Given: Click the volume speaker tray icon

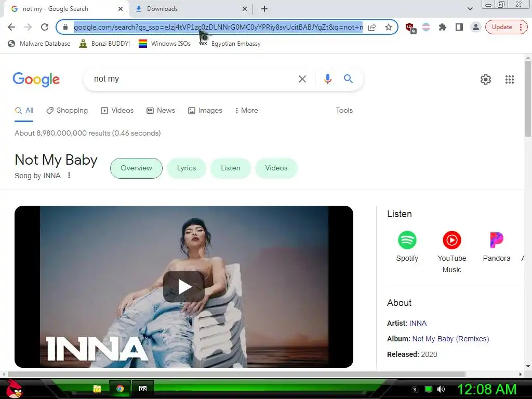Looking at the screenshot, I should click(x=441, y=389).
